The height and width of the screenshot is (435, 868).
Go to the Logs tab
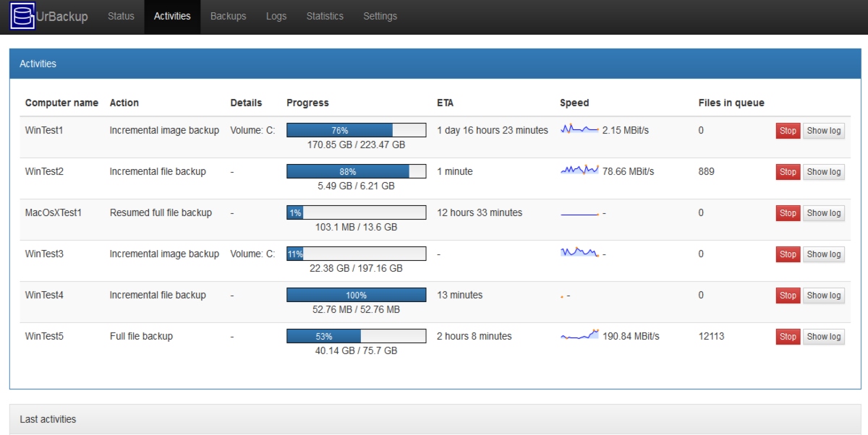[x=276, y=17]
